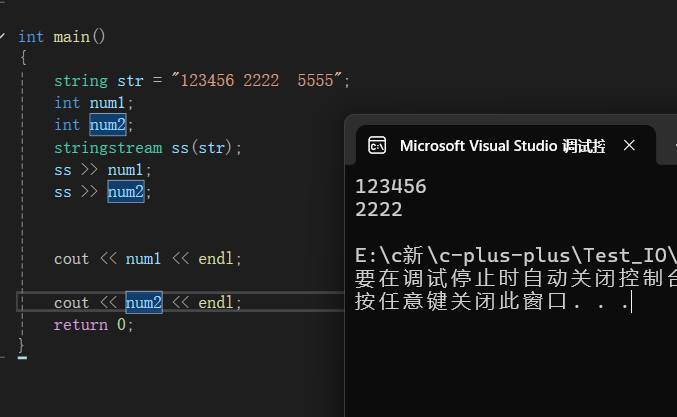
Task: Click the 'return 0;' statement
Action: click(94, 325)
